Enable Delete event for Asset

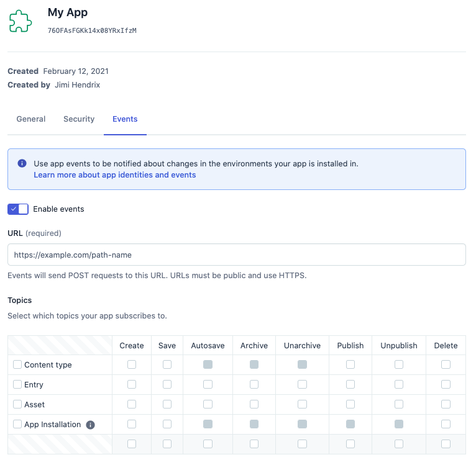(446, 405)
